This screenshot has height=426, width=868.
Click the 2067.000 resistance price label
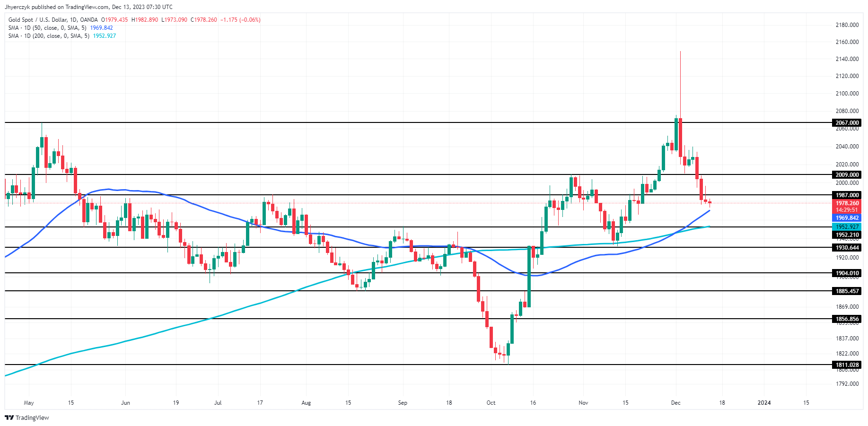pos(847,123)
